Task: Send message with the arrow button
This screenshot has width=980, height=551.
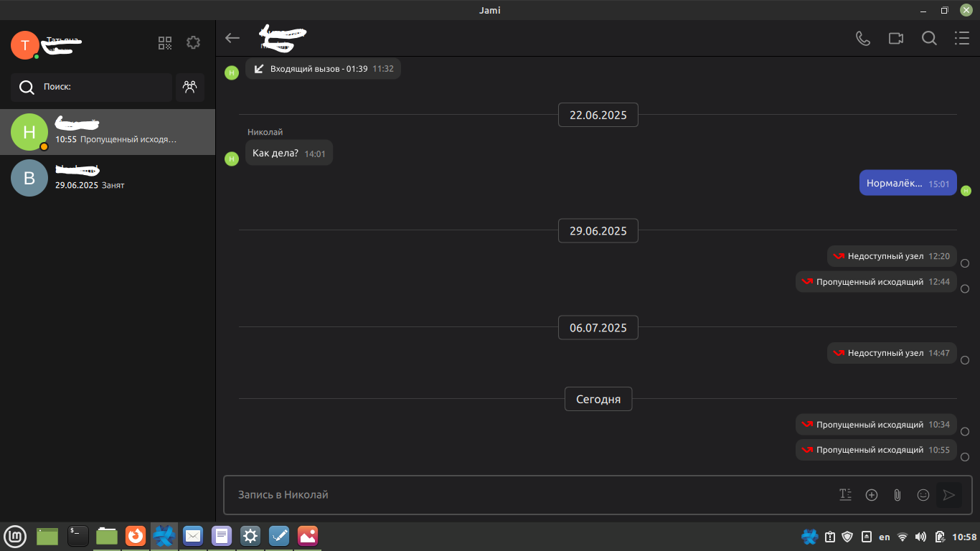Action: [x=949, y=494]
